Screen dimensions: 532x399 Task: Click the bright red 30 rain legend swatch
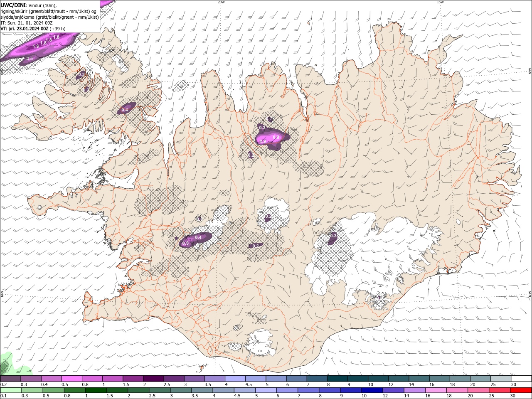click(521, 390)
